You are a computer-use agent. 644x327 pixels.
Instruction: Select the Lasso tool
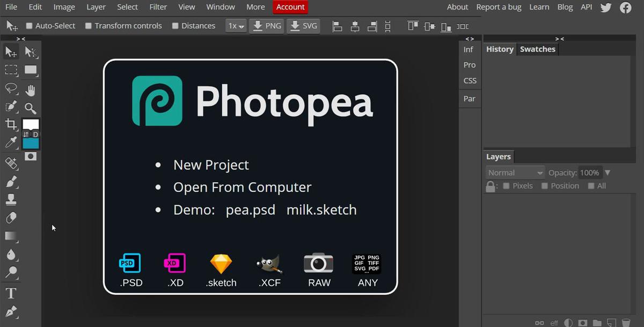tap(11, 88)
